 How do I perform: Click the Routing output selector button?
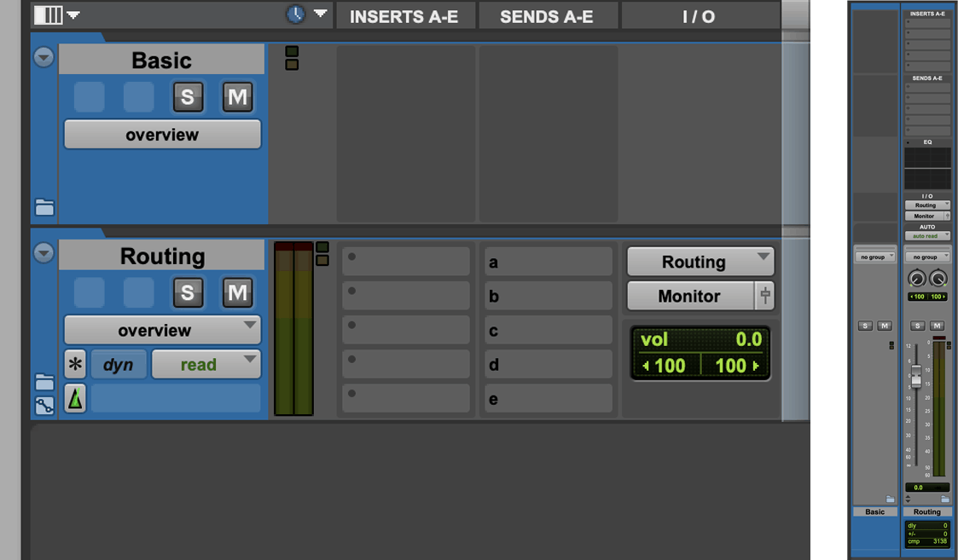(x=700, y=261)
